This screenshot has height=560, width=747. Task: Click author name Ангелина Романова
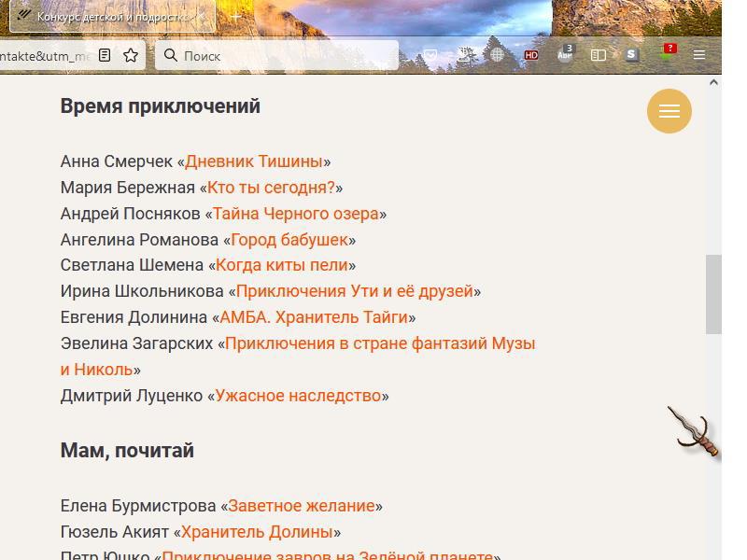pos(139,240)
